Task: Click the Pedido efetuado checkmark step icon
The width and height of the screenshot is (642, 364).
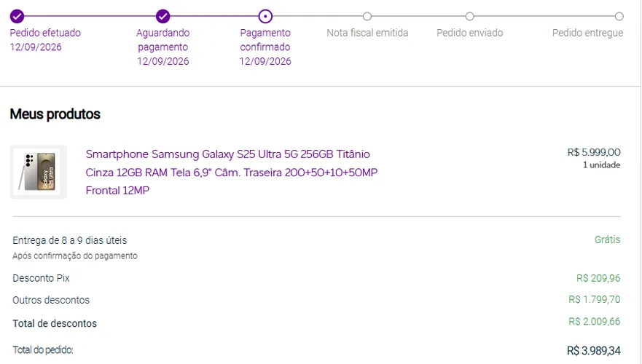Action: (17, 16)
